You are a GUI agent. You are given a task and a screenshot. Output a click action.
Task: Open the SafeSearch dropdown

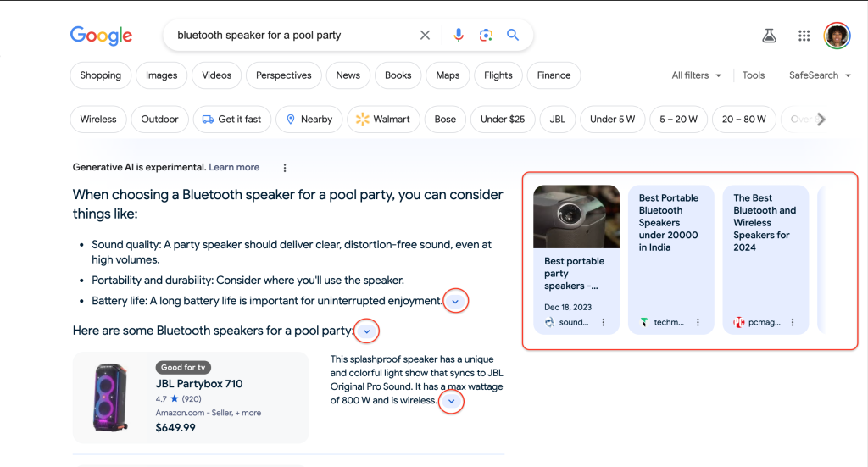(819, 75)
